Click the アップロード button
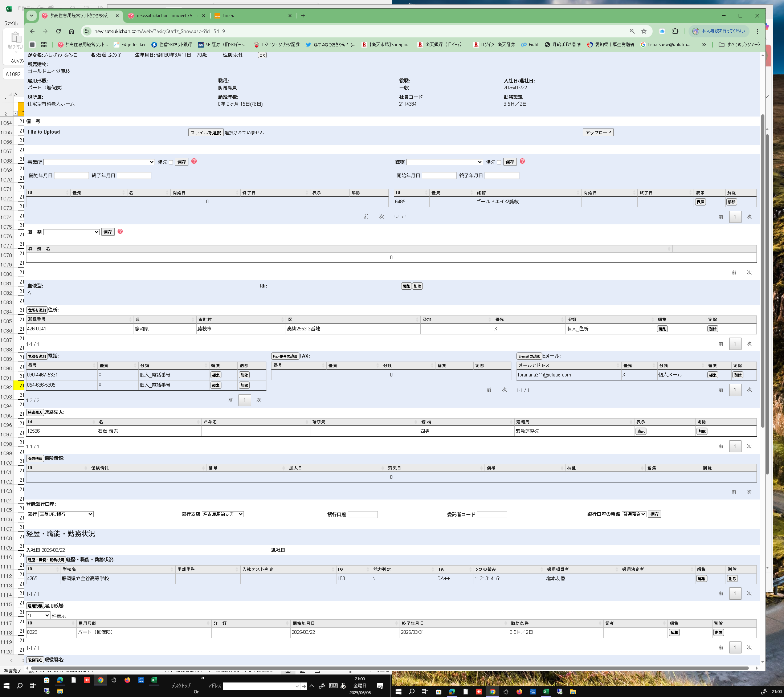The width and height of the screenshot is (784, 697). 598,133
